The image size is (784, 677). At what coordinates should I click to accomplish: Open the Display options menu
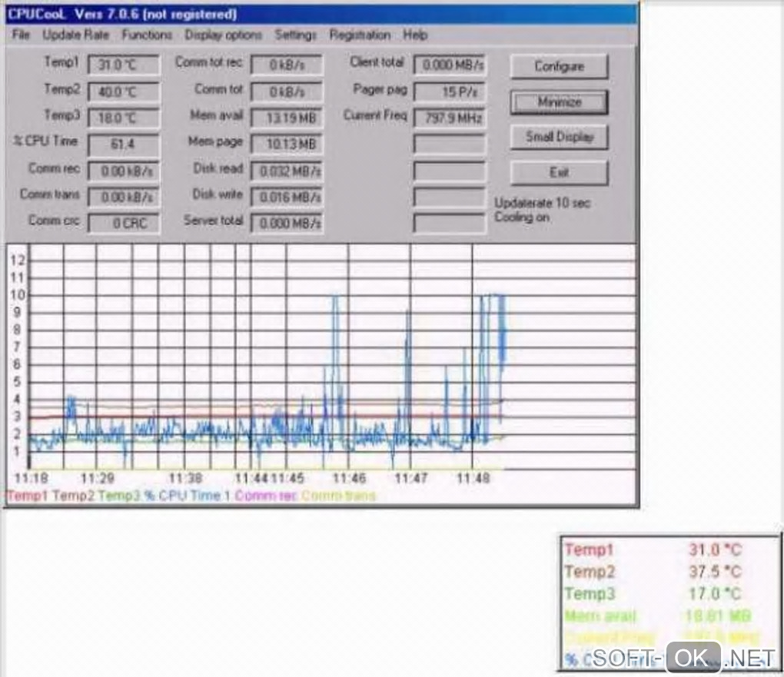click(x=223, y=35)
